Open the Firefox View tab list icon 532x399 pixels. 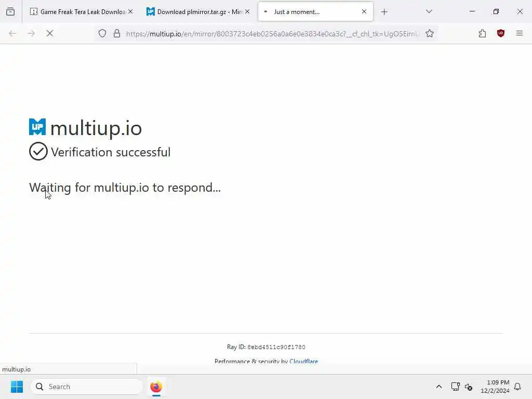point(10,11)
